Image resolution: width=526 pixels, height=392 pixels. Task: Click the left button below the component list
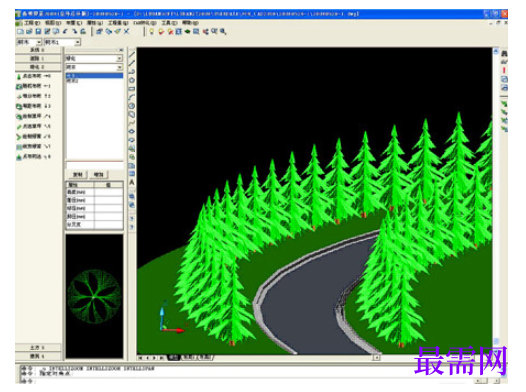78,175
